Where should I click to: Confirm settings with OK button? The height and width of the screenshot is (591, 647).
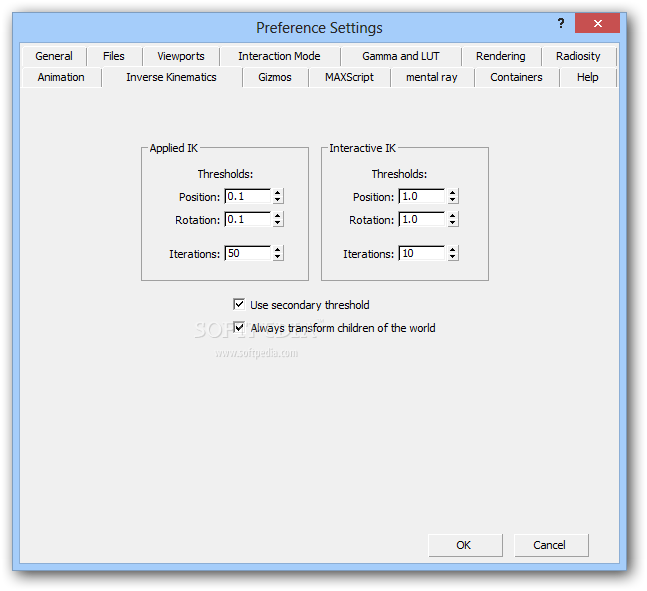coord(465,545)
